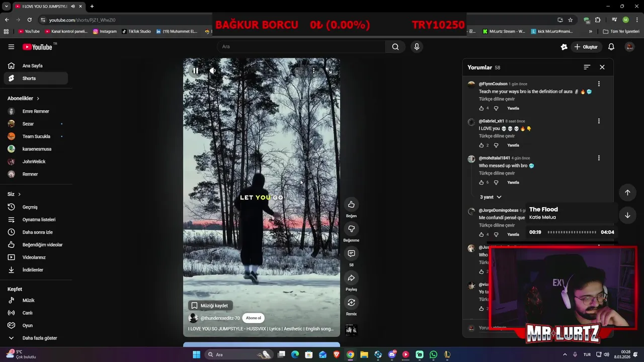This screenshot has height=362, width=644.
Task: Open the TikTok Studio bookmark
Action: pyautogui.click(x=136, y=31)
